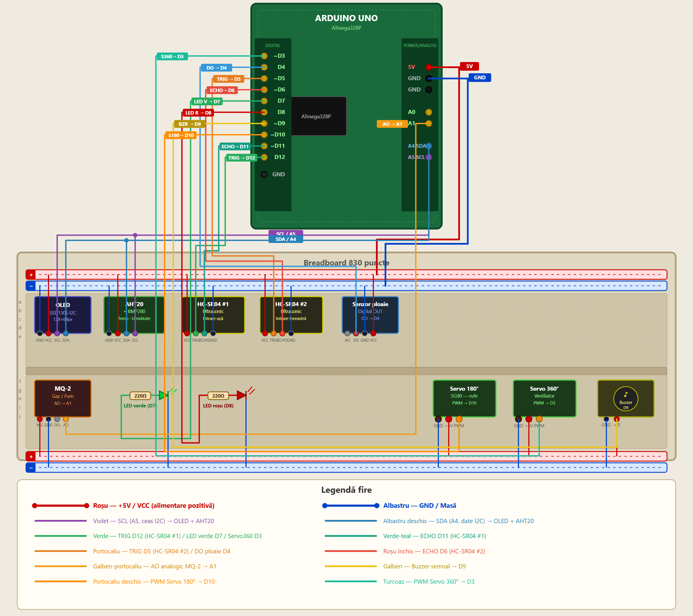Select the D12 pin circle on Arduino
Image resolution: width=693 pixels, height=616 pixels.
pos(264,157)
